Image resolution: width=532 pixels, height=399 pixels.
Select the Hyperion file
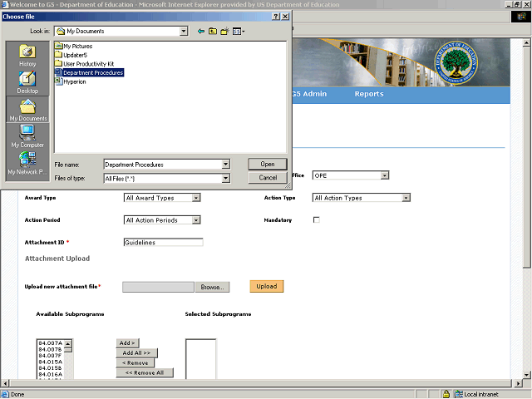point(71,81)
